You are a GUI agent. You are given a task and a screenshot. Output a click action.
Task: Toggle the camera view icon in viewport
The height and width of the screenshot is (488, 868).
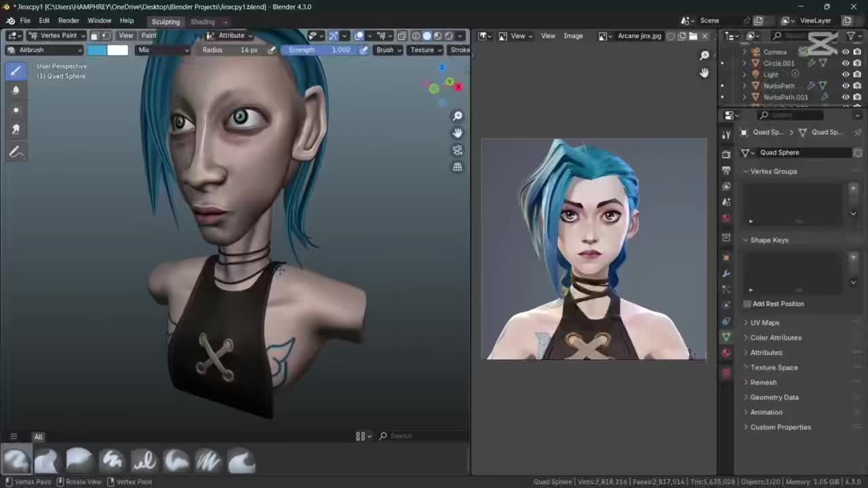458,150
